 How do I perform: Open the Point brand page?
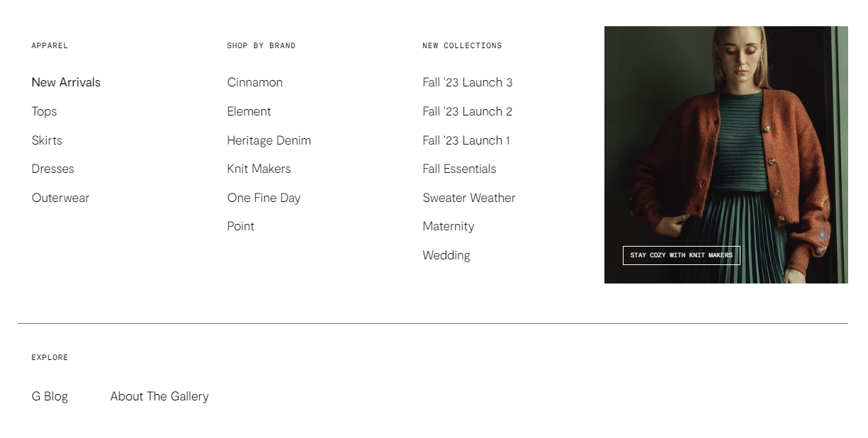point(241,226)
